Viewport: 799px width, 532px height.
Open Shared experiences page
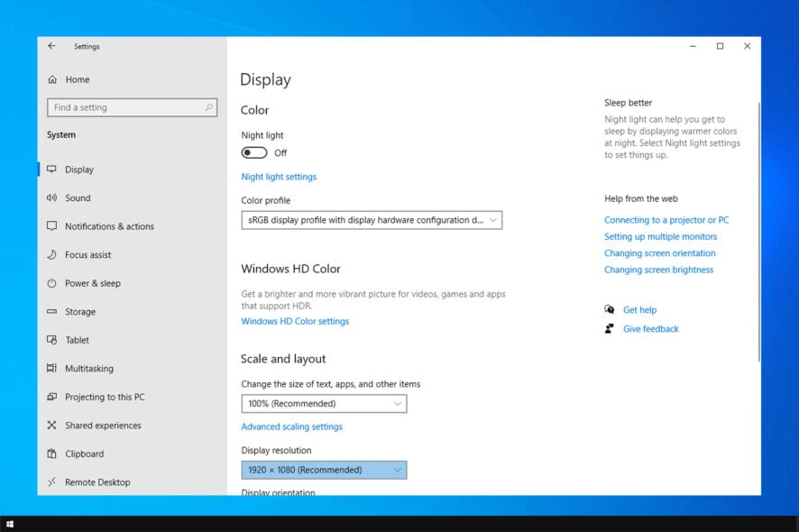103,426
